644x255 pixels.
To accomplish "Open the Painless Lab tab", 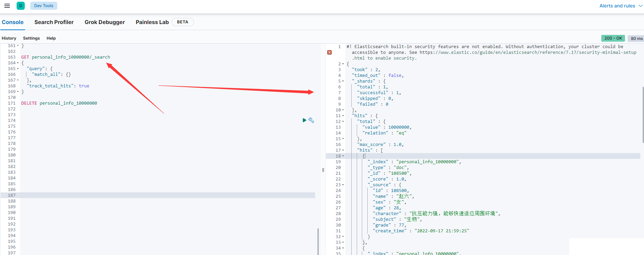I will [152, 22].
